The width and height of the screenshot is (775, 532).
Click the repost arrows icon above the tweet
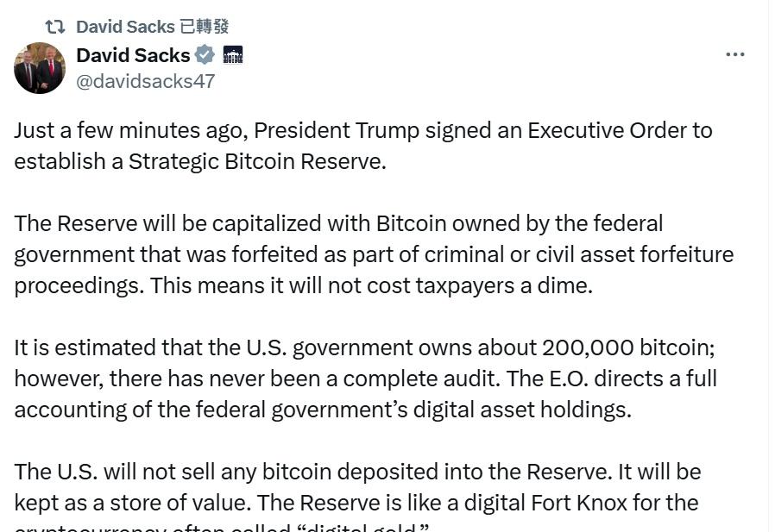click(54, 28)
